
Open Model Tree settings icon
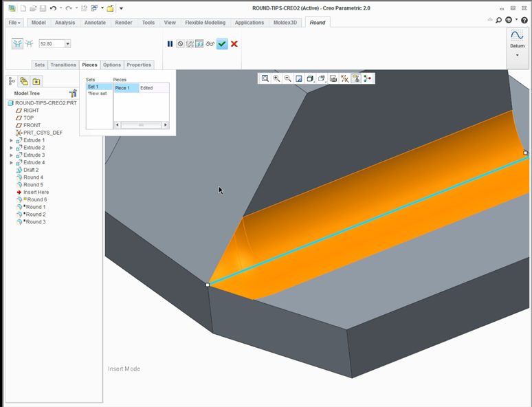coord(73,93)
